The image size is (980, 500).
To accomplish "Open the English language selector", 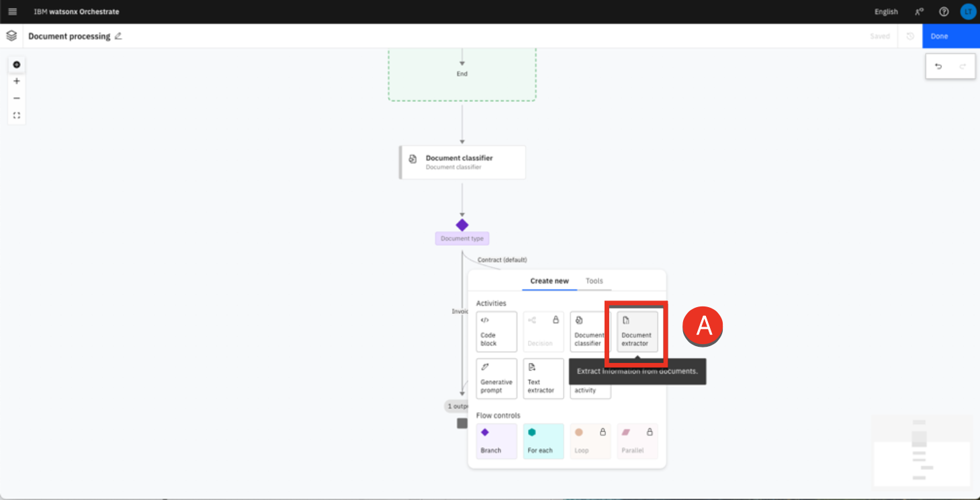I will click(885, 11).
